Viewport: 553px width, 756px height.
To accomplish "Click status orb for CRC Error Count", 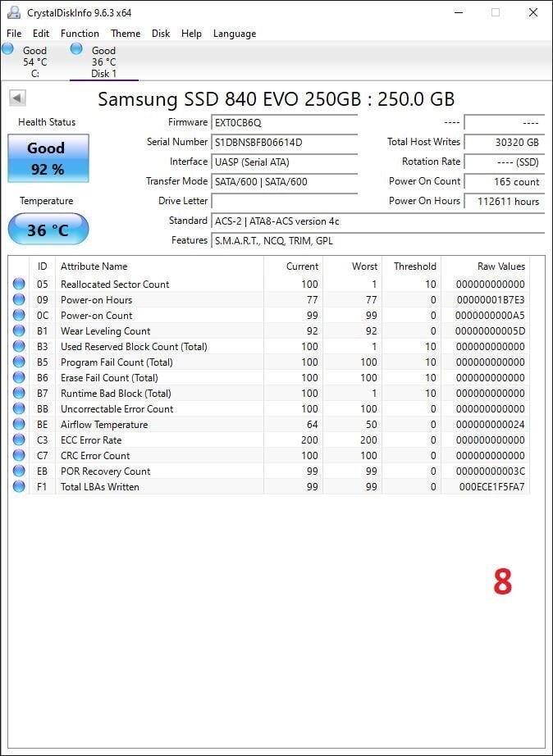I will [x=19, y=455].
